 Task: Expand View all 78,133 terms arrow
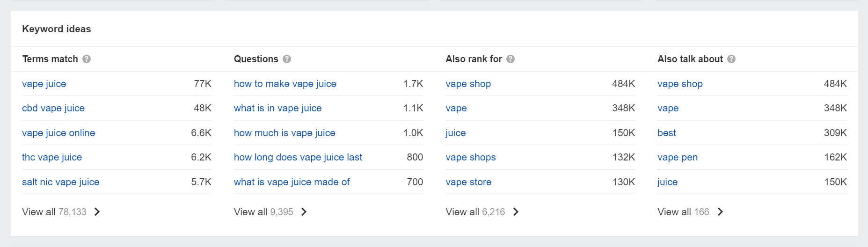97,212
